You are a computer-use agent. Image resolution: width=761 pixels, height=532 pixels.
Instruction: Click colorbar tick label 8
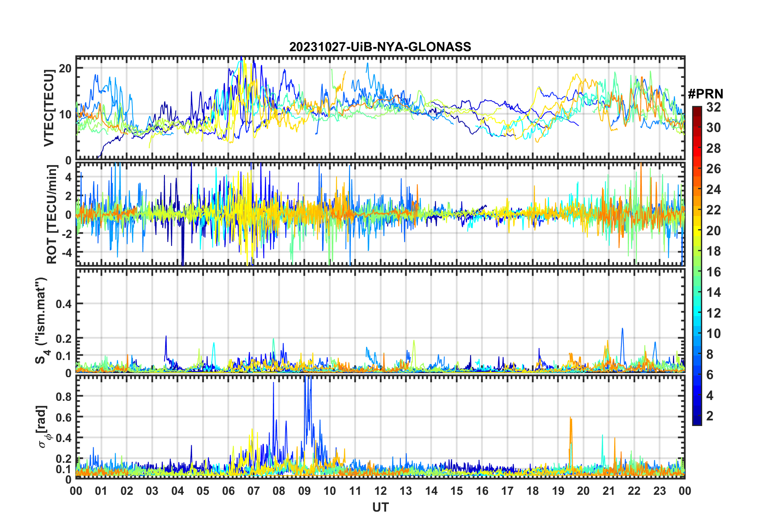point(710,354)
